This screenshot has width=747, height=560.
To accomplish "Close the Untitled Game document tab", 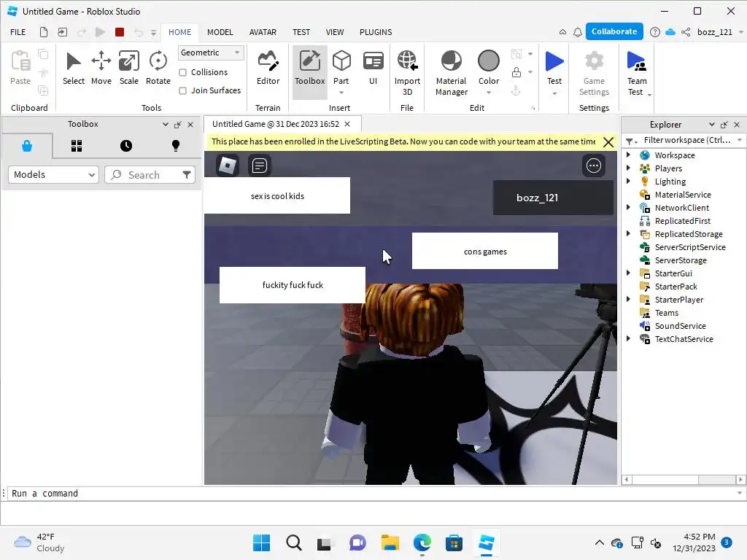I will click(347, 124).
